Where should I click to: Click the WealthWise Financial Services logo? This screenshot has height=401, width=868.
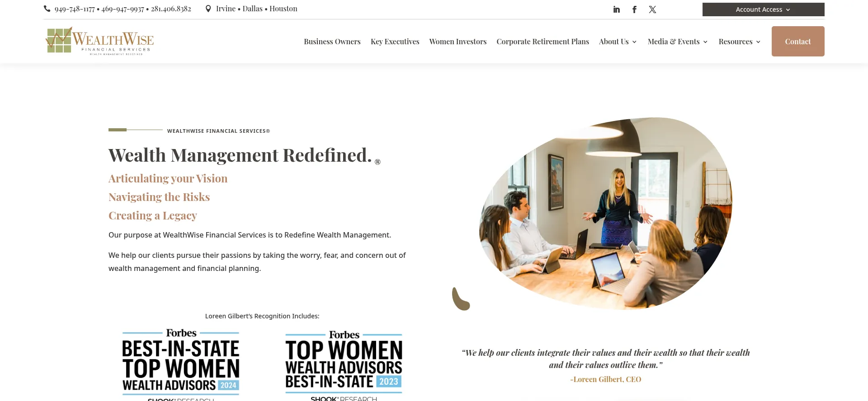(x=100, y=41)
